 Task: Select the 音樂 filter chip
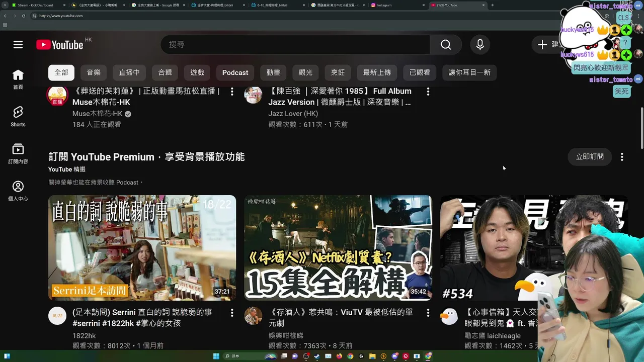coord(94,72)
